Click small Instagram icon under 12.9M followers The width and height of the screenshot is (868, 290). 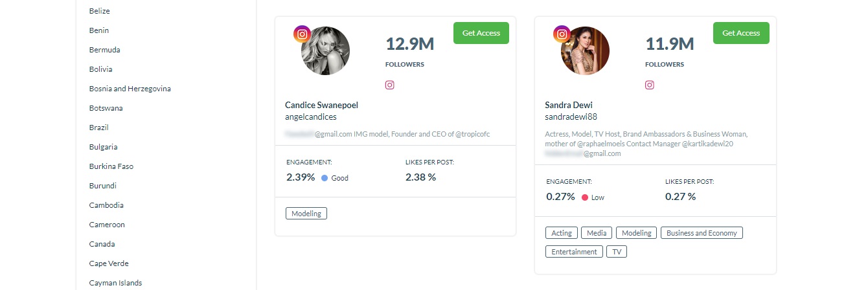point(390,85)
